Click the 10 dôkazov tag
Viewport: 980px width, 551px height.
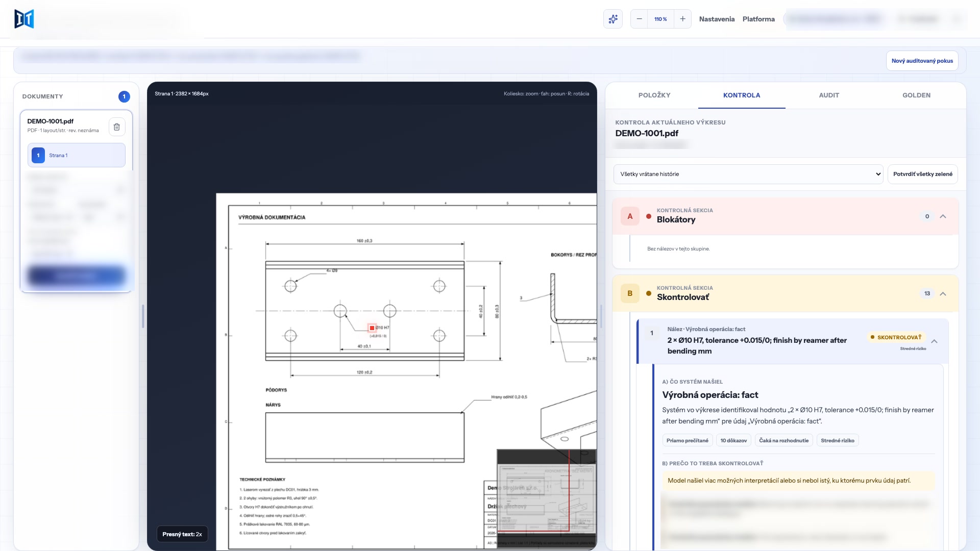coord(733,440)
